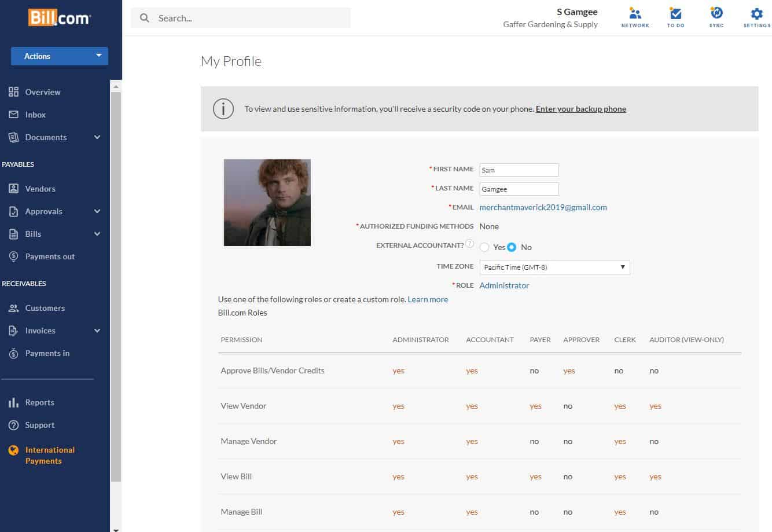Click the Bills icon in sidebar
Image resolution: width=772 pixels, height=532 pixels.
click(13, 234)
